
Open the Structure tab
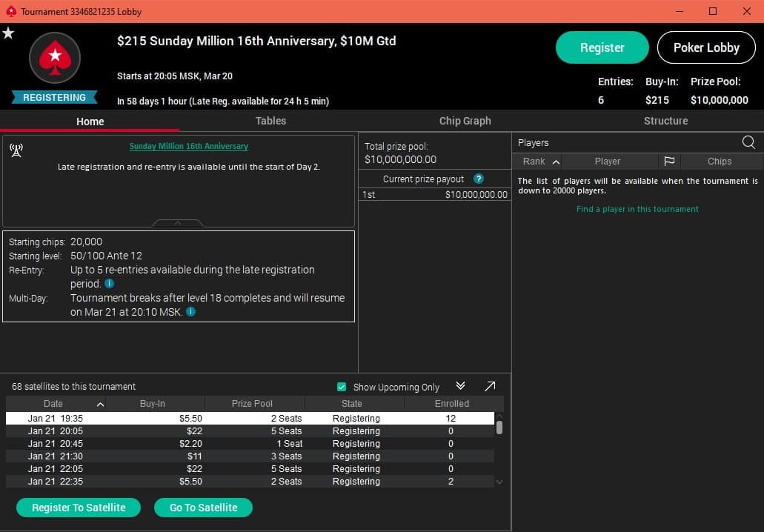[665, 121]
